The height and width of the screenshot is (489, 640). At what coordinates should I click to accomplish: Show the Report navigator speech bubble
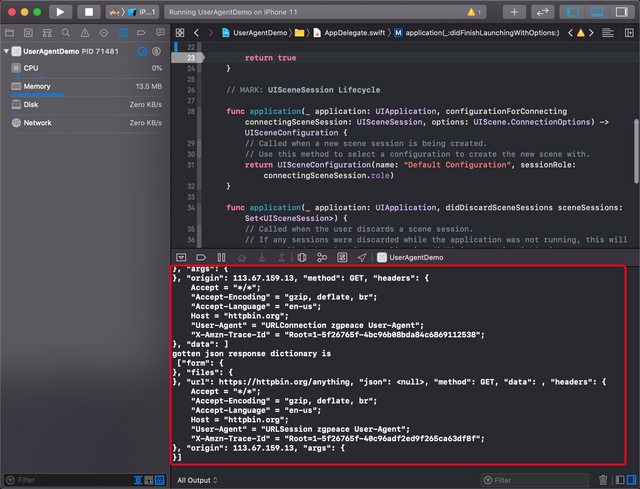click(x=160, y=33)
